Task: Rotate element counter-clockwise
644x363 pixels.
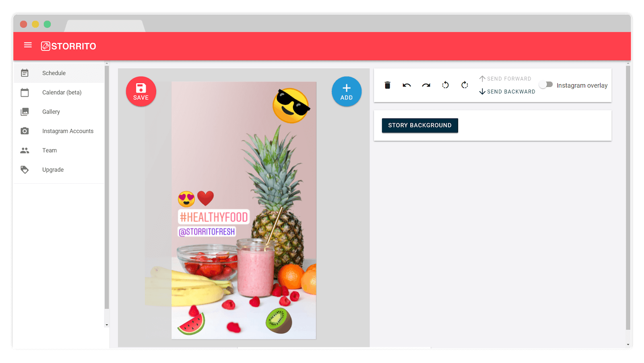Action: coord(445,85)
